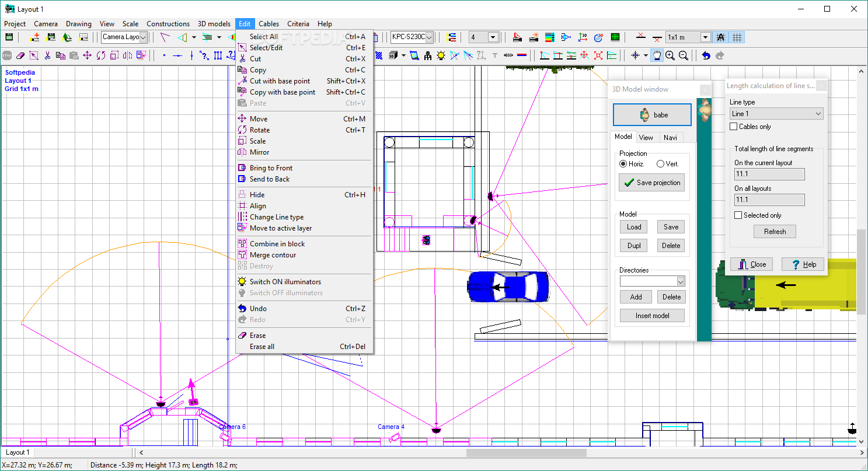Click the Mirror tool toolbar icon
The height and width of the screenshot is (471, 868).
click(x=127, y=55)
